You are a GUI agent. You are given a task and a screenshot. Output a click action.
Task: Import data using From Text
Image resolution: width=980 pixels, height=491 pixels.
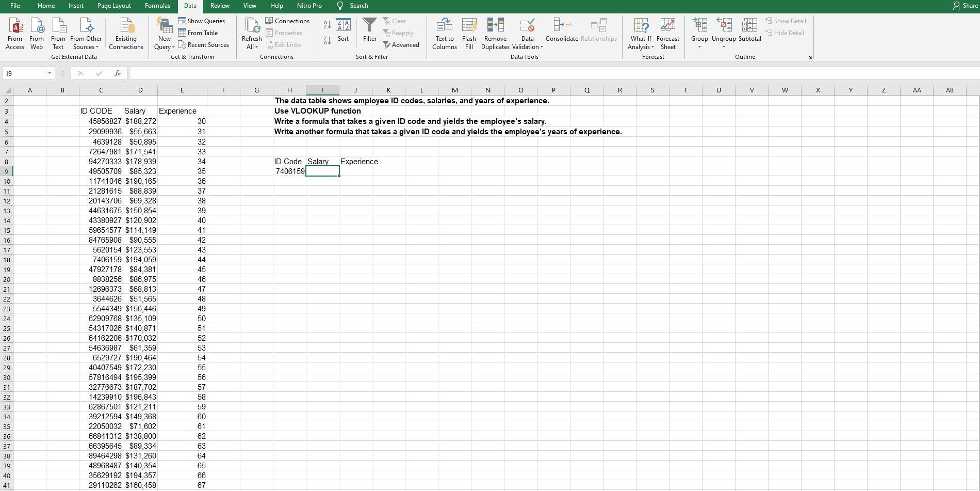(58, 33)
